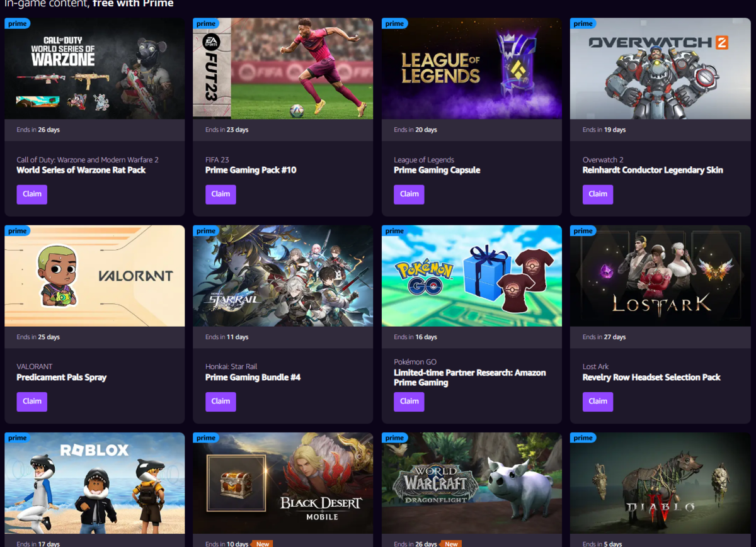Claim the Pokémon GO Partner Research offer
Image resolution: width=756 pixels, height=547 pixels.
tap(409, 401)
